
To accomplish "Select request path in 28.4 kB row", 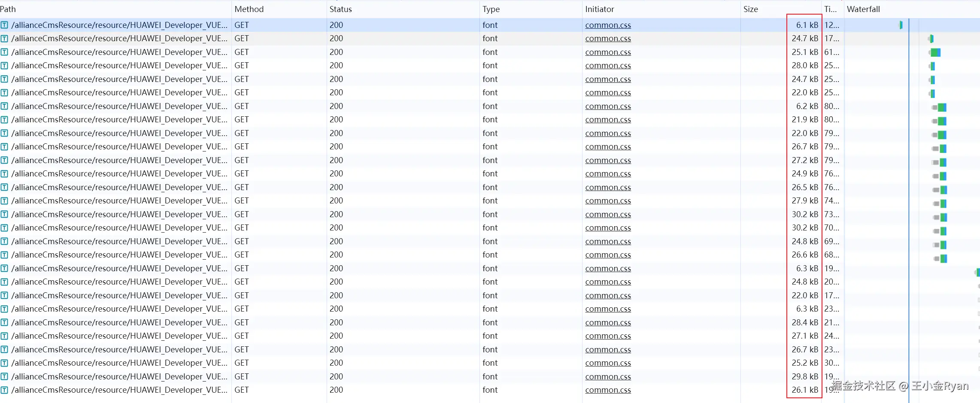I will tap(119, 322).
